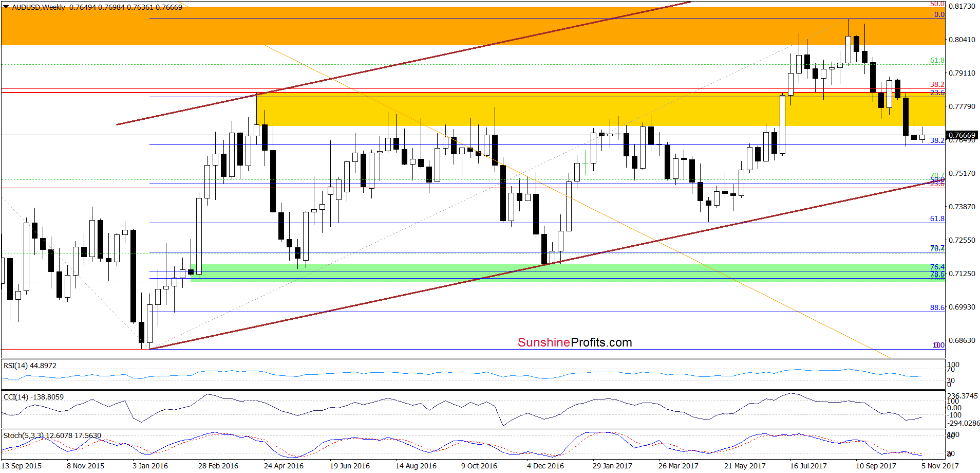Screen dimensions: 980x473
Task: Click the 0.73870 price axis label
Action: pos(962,207)
